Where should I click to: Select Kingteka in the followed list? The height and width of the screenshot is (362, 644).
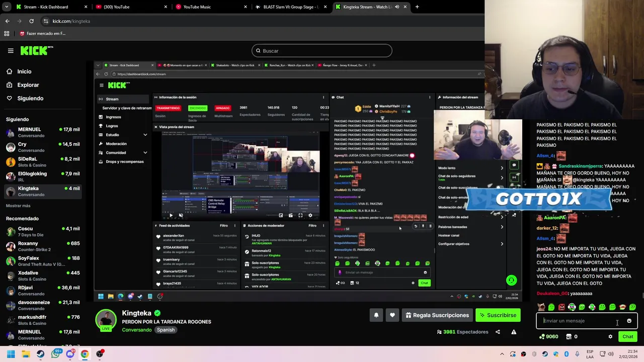coord(43,191)
